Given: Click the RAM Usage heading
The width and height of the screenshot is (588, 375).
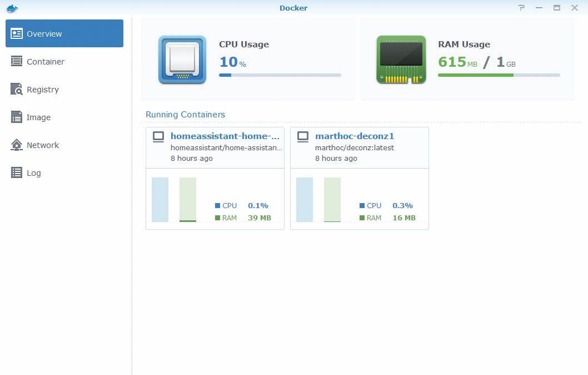Looking at the screenshot, I should (464, 45).
